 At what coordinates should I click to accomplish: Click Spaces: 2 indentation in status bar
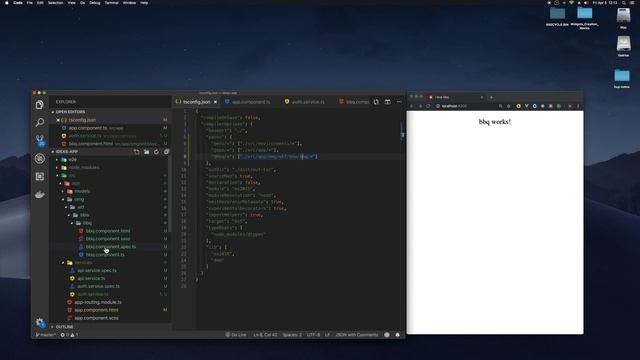[292, 335]
